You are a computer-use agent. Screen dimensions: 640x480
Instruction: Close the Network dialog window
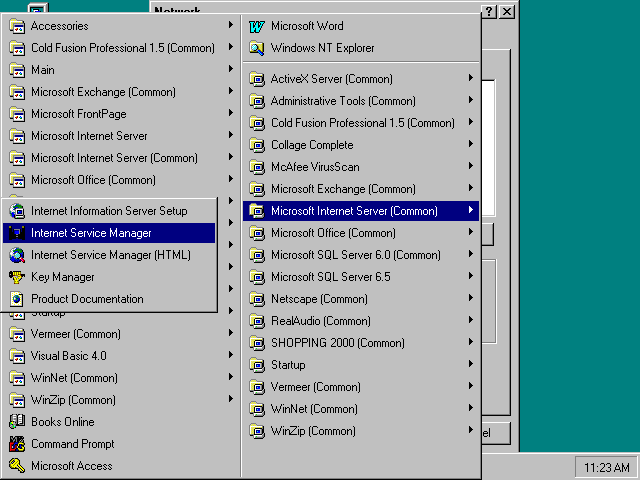point(507,12)
